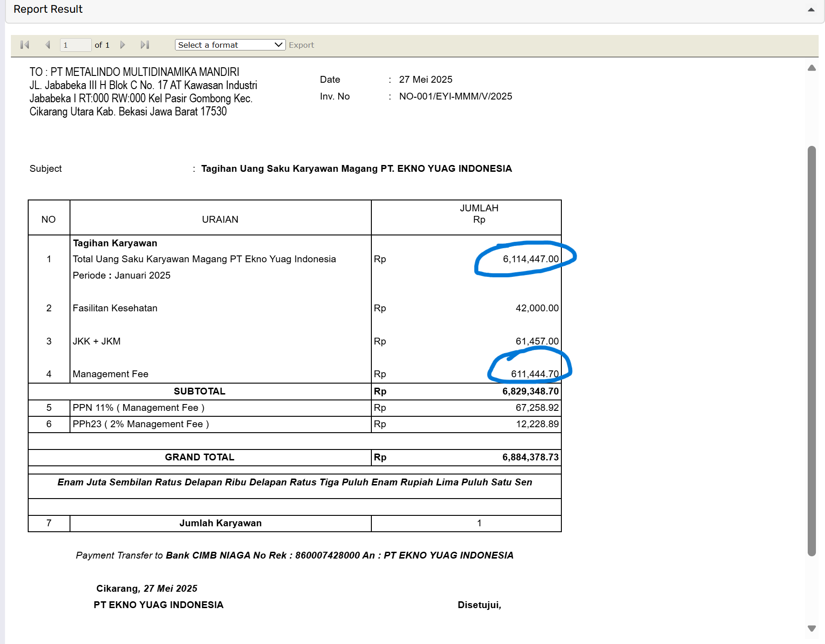Click the Disetujui, signature label
Image resolution: width=825 pixels, height=644 pixels.
click(x=479, y=605)
